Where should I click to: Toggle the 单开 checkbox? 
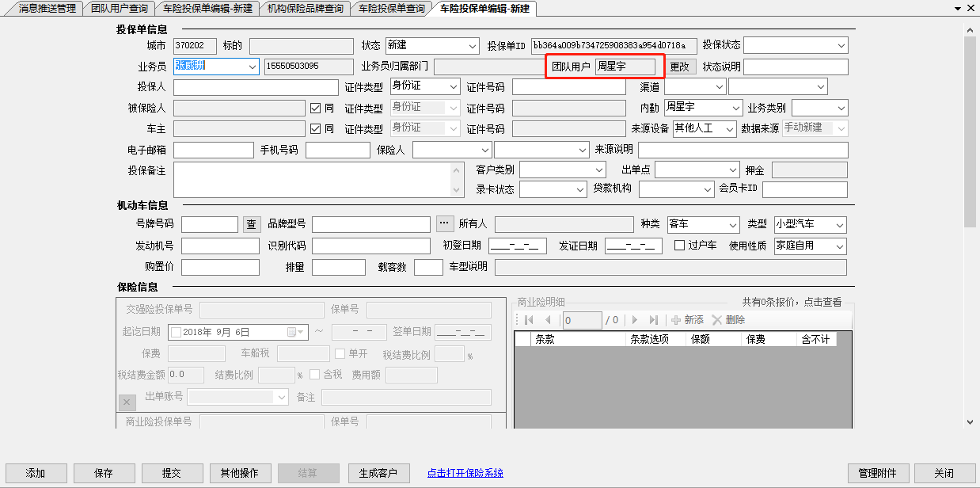click(340, 353)
